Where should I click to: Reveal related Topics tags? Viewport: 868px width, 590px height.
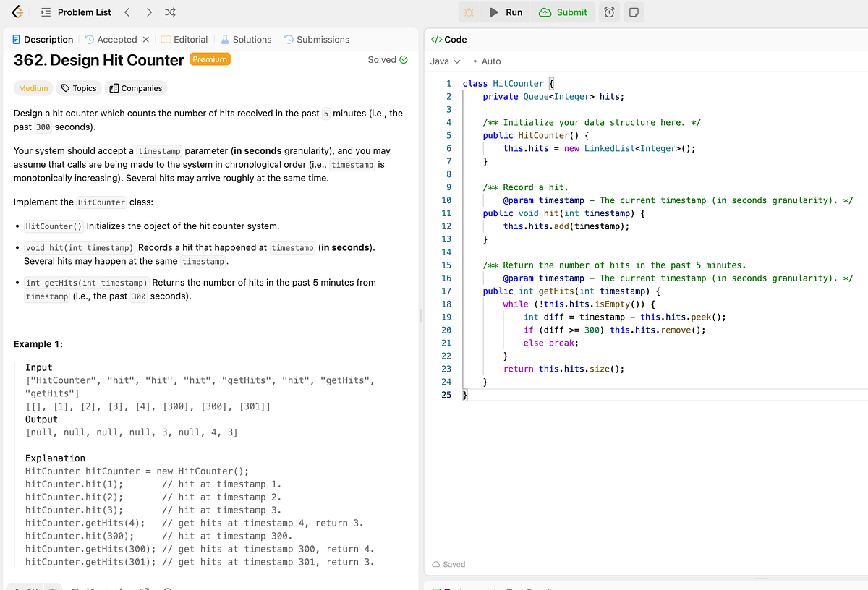coord(78,88)
